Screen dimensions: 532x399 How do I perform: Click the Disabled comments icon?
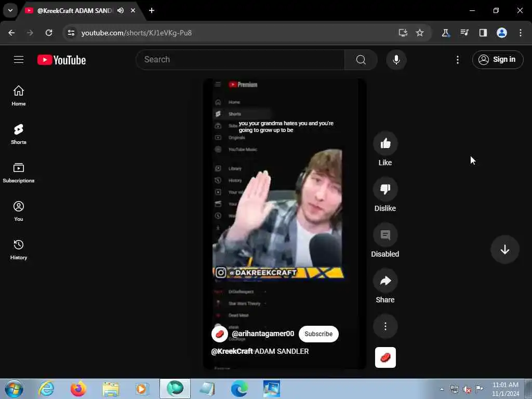point(385,235)
